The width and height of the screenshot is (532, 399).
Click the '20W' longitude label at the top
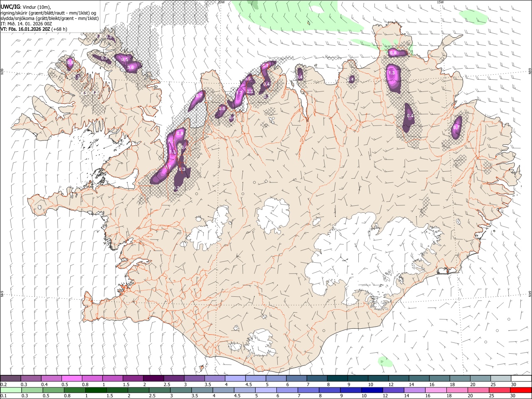point(222,2)
